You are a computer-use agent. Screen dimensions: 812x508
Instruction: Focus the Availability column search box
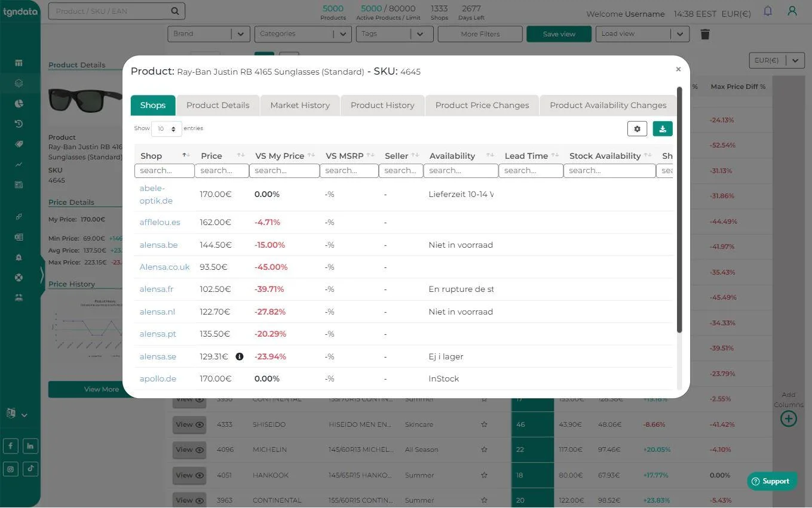point(461,171)
